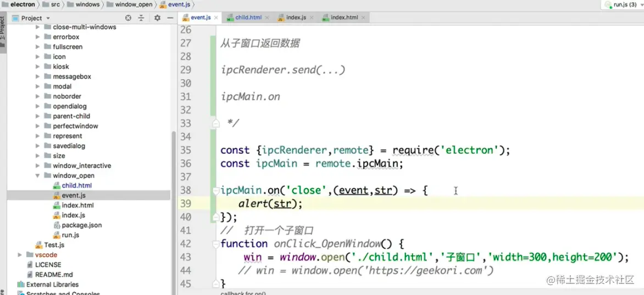Select External Libraries node
644x295 pixels.
(52, 285)
